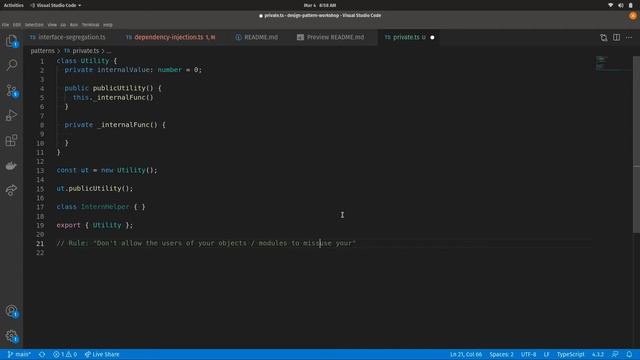Click the feedback icon in status bar

click(615, 354)
